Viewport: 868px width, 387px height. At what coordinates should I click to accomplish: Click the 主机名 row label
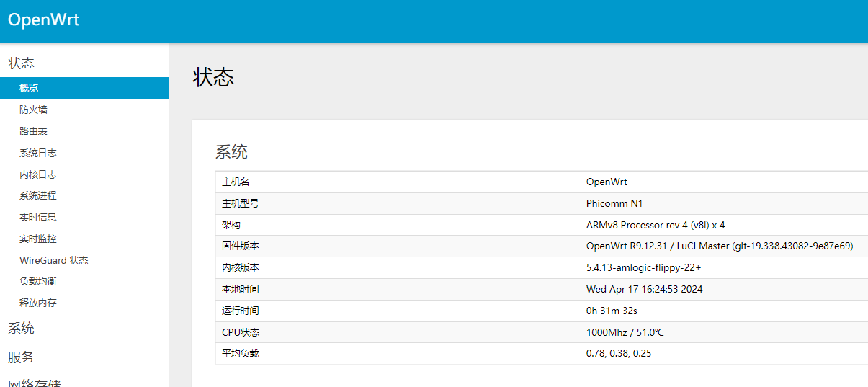(236, 182)
